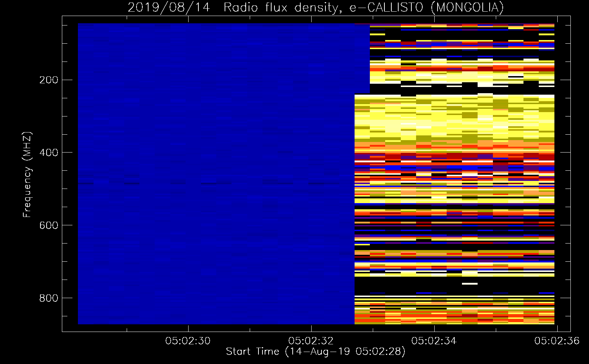The width and height of the screenshot is (589, 364).
Task: Click the 'Frequency (MHZ)' axis label
Action: point(27,174)
